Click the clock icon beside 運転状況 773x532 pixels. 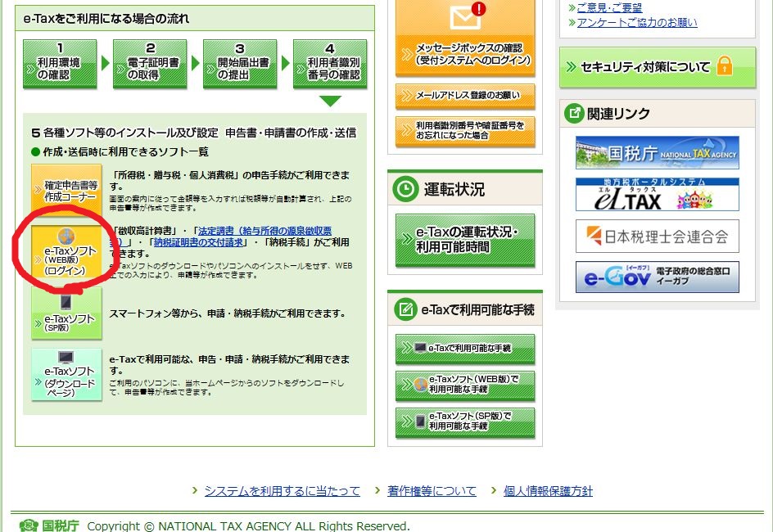(x=405, y=190)
